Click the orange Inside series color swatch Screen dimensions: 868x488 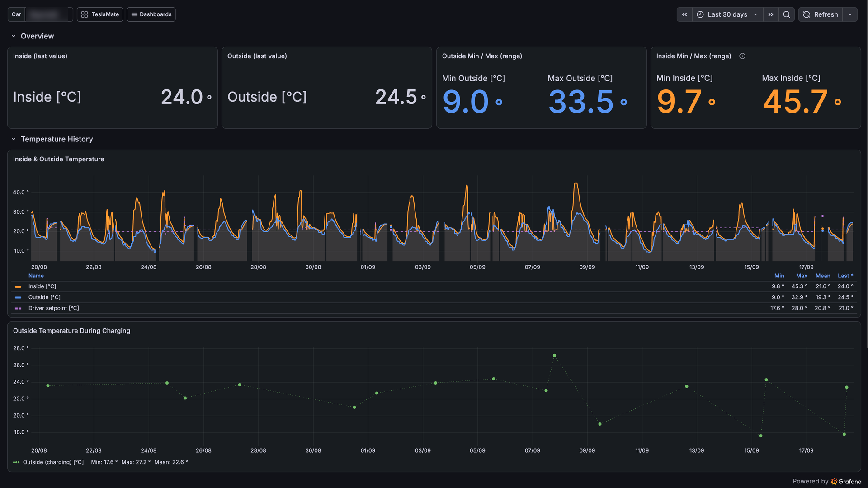[x=18, y=287]
